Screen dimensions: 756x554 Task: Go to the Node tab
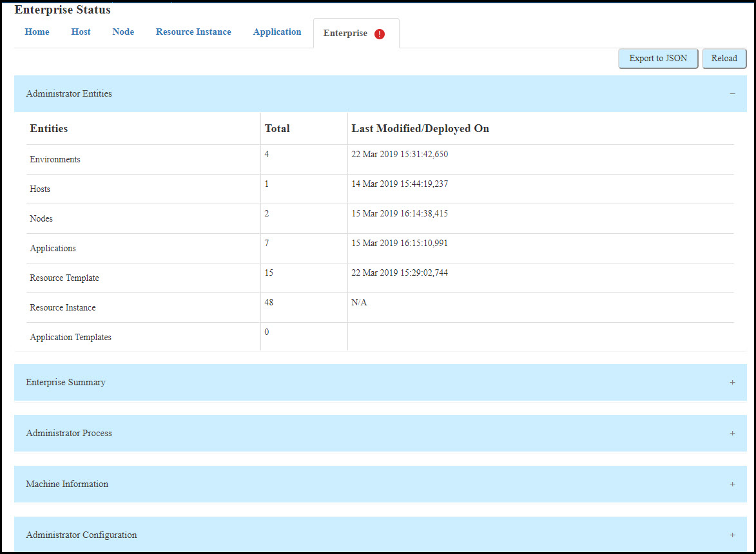click(x=123, y=32)
